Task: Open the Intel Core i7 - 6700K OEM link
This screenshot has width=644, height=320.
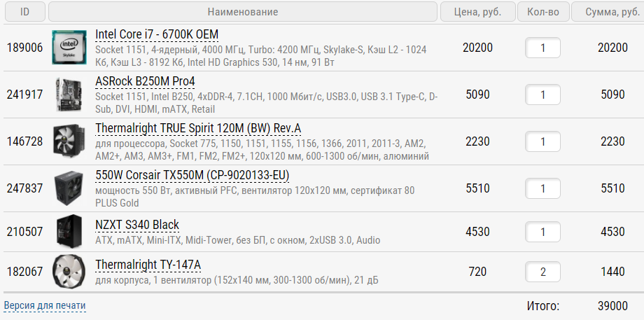Action: pos(157,35)
